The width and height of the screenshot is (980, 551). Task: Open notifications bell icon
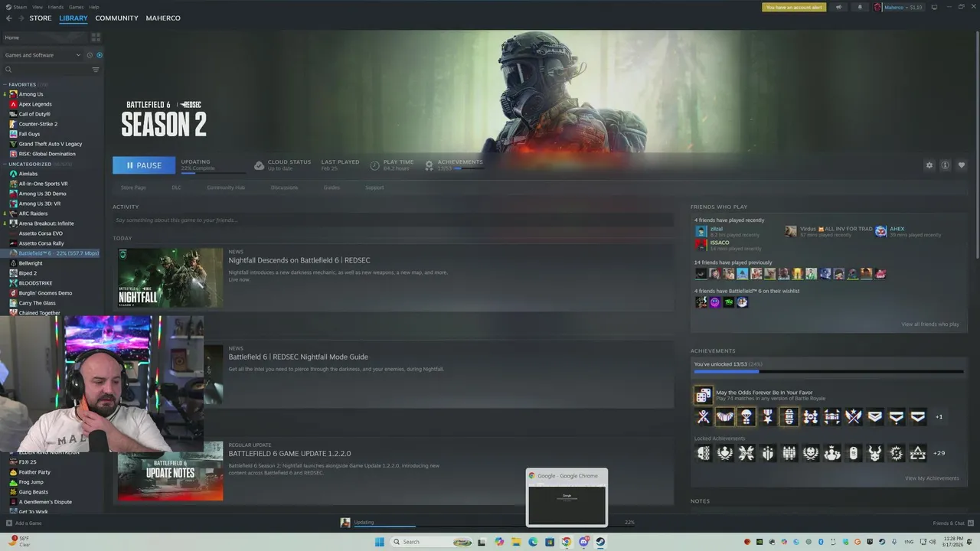pyautogui.click(x=859, y=7)
